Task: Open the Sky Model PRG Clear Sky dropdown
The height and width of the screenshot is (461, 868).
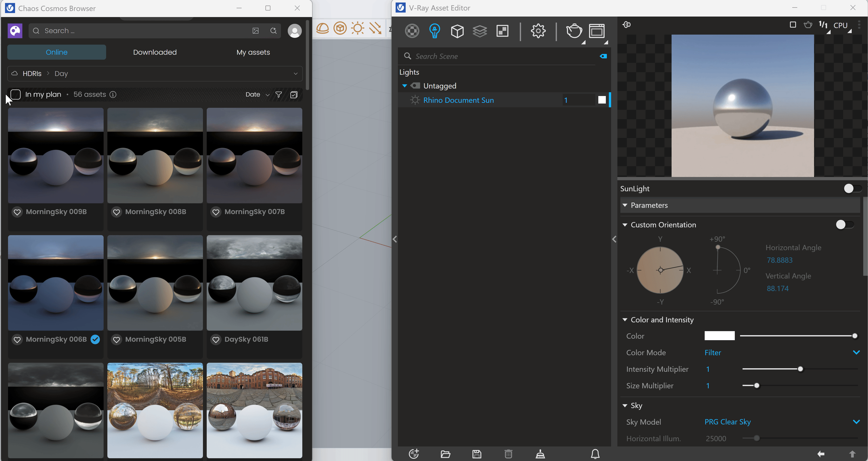Action: click(x=782, y=422)
